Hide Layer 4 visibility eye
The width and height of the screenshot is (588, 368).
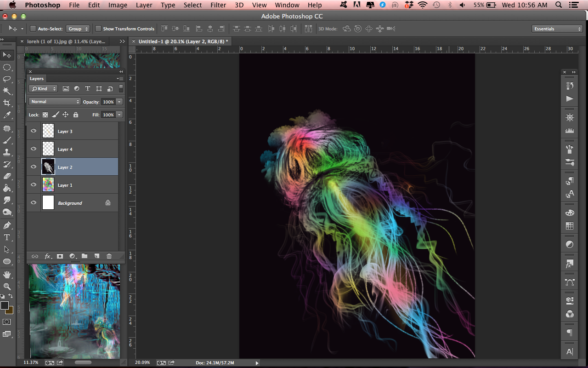pyautogui.click(x=34, y=149)
